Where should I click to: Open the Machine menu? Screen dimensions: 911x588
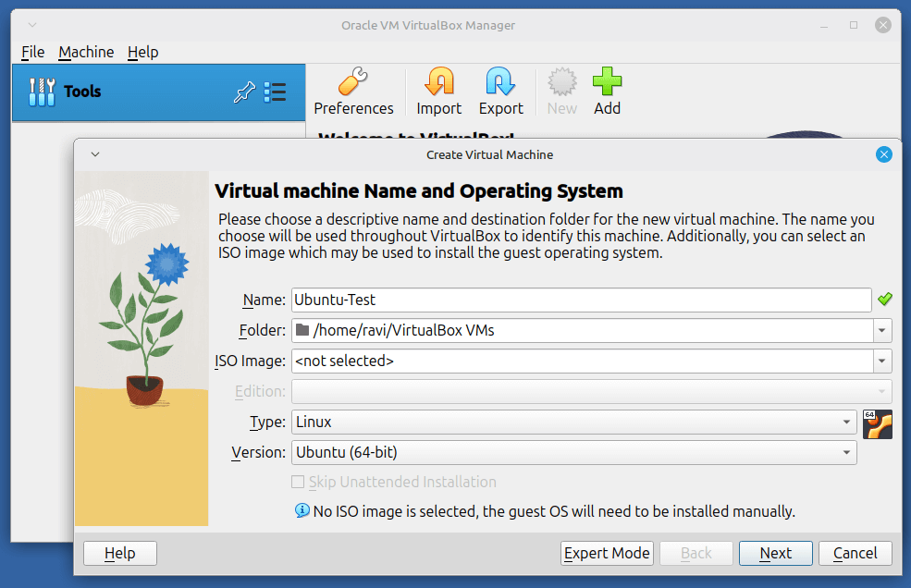pos(86,52)
